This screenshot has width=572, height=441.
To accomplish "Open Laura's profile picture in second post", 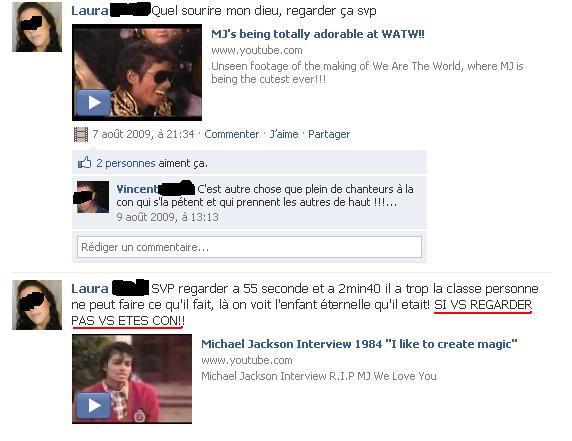I will (37, 305).
